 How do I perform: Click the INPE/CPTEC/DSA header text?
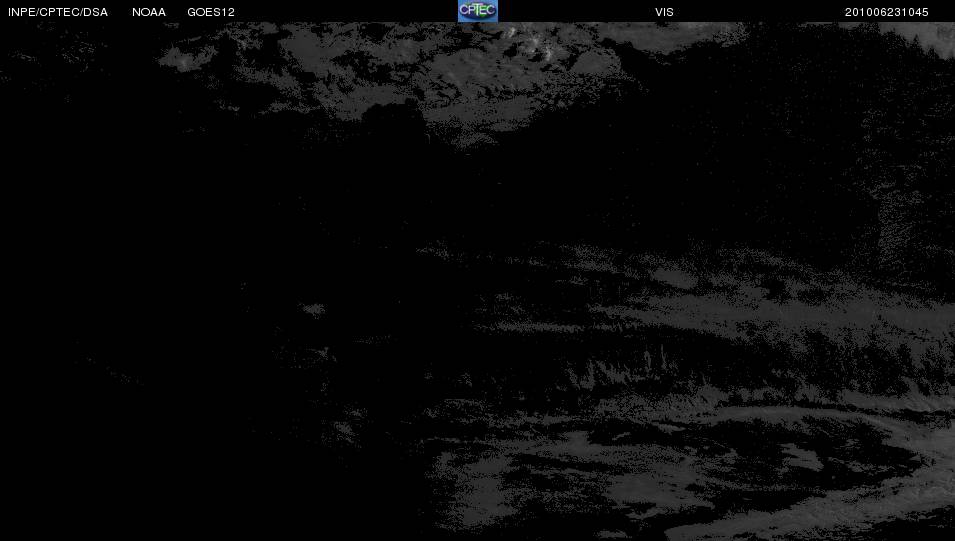[58, 12]
